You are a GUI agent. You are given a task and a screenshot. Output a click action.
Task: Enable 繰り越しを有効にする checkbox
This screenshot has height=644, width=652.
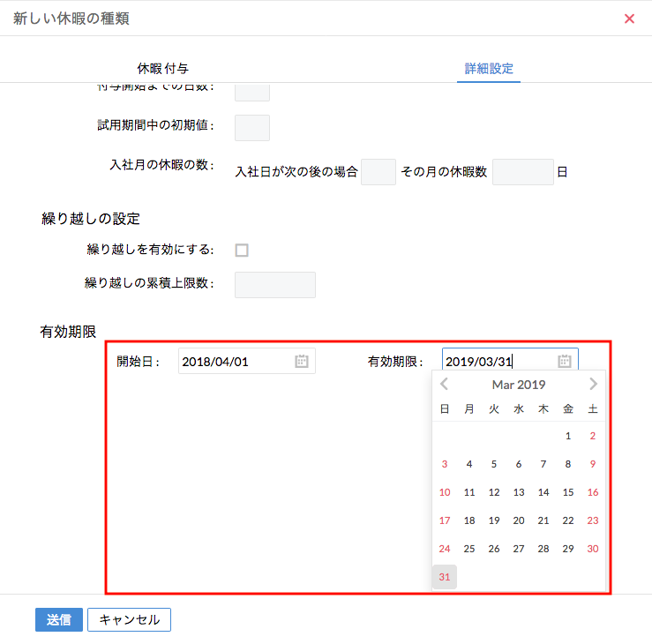242,250
